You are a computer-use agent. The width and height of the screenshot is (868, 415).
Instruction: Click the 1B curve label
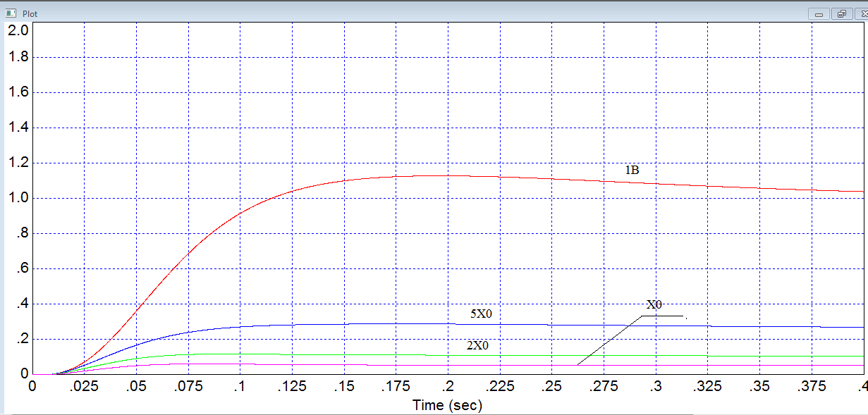(632, 170)
